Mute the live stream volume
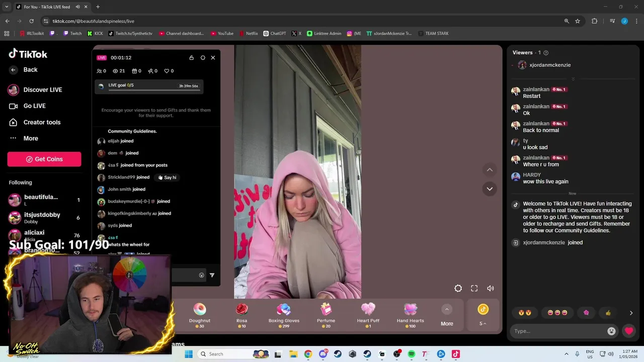644x362 pixels. click(x=491, y=288)
